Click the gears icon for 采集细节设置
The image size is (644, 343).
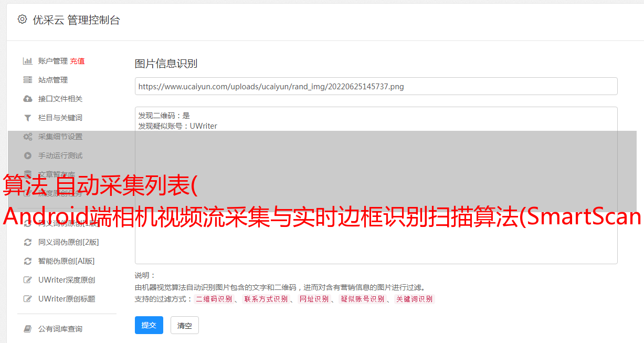[28, 137]
